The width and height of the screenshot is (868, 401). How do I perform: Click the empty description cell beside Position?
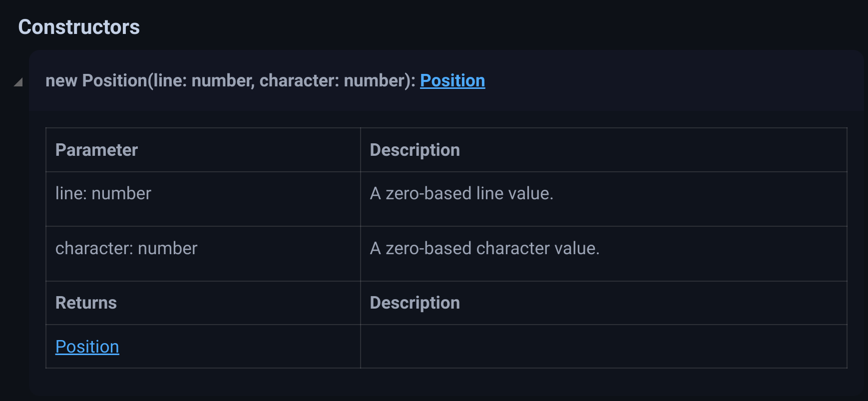coord(603,347)
